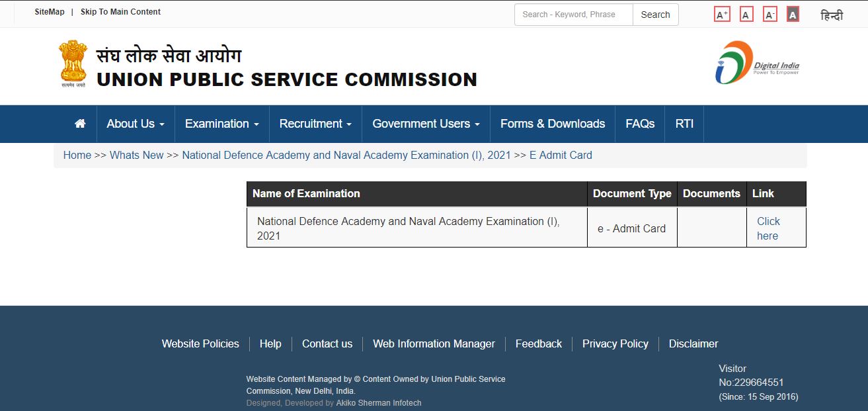Select the Name of Examination column header
Viewport: 868px width, 411px height.
point(417,193)
